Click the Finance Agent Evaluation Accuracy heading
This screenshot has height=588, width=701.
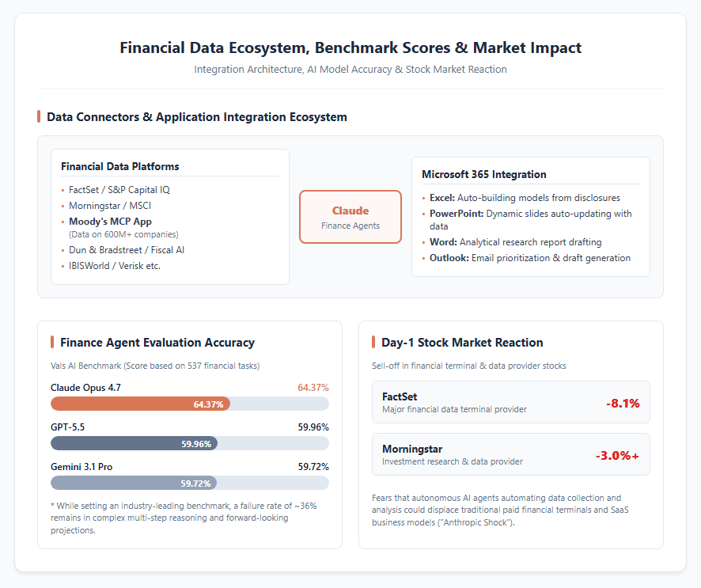coord(157,343)
